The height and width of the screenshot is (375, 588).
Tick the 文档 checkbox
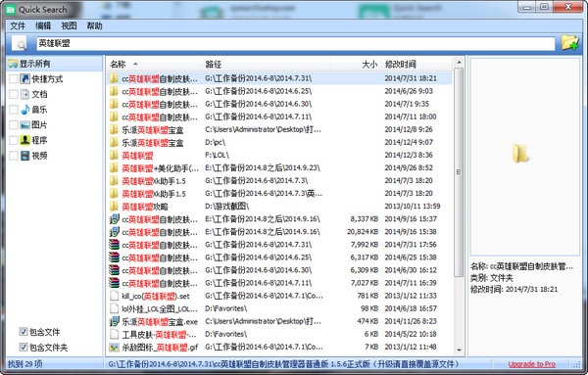(x=14, y=94)
